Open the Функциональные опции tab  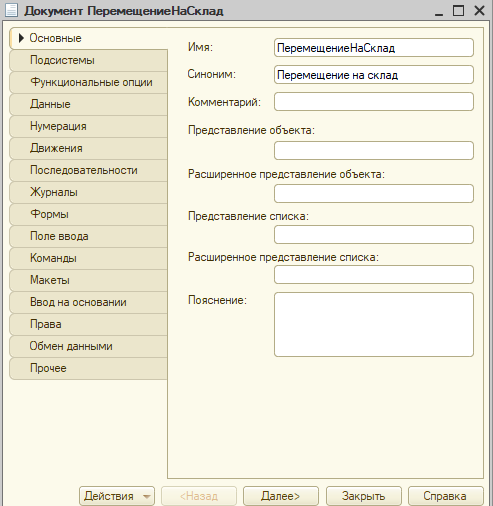89,82
